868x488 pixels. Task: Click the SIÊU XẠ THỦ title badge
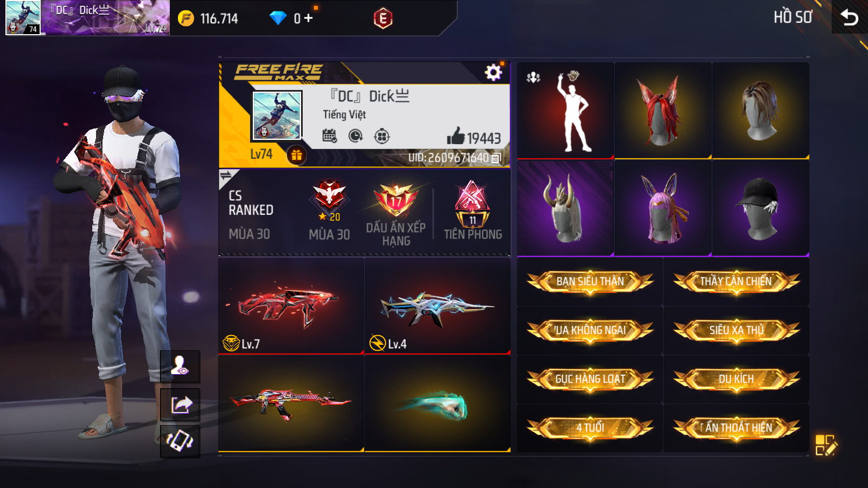point(736,330)
